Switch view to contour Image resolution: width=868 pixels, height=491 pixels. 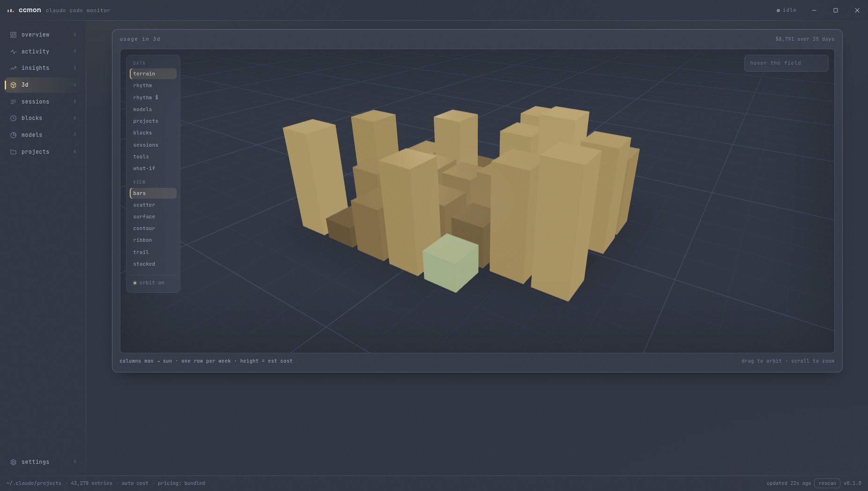coord(153,228)
